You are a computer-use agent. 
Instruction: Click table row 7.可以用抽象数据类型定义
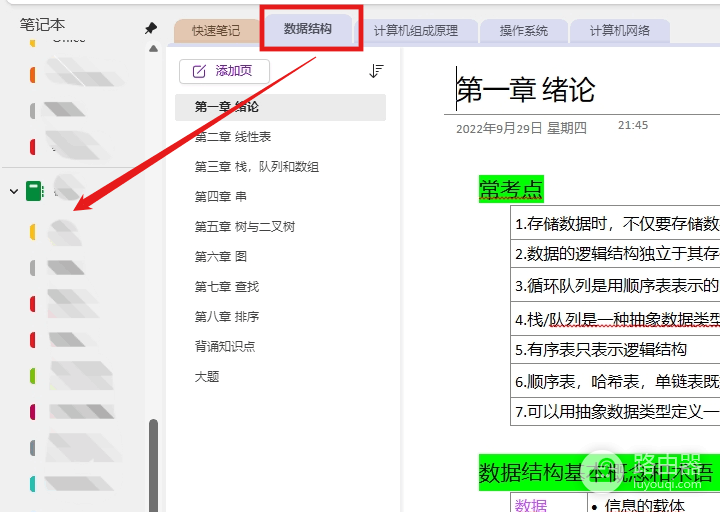615,411
